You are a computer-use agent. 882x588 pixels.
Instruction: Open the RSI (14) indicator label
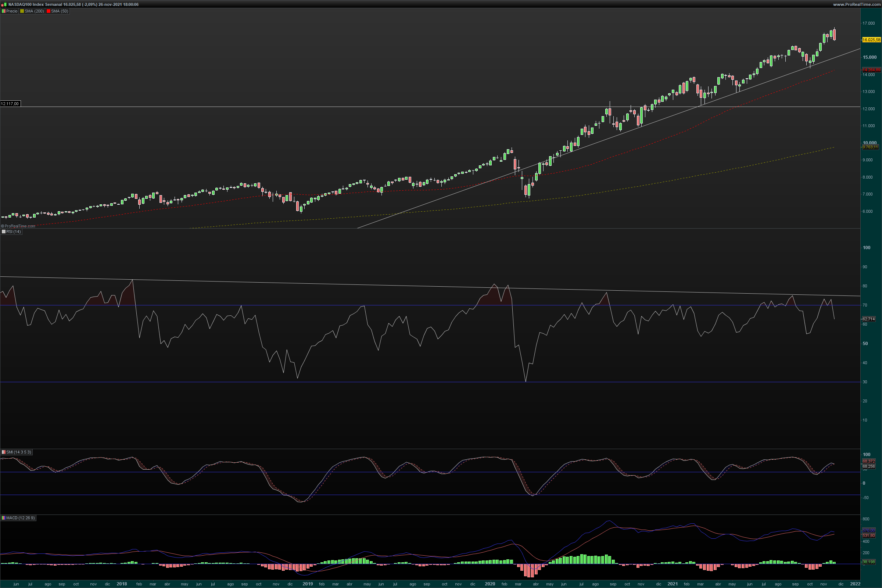pyautogui.click(x=14, y=232)
